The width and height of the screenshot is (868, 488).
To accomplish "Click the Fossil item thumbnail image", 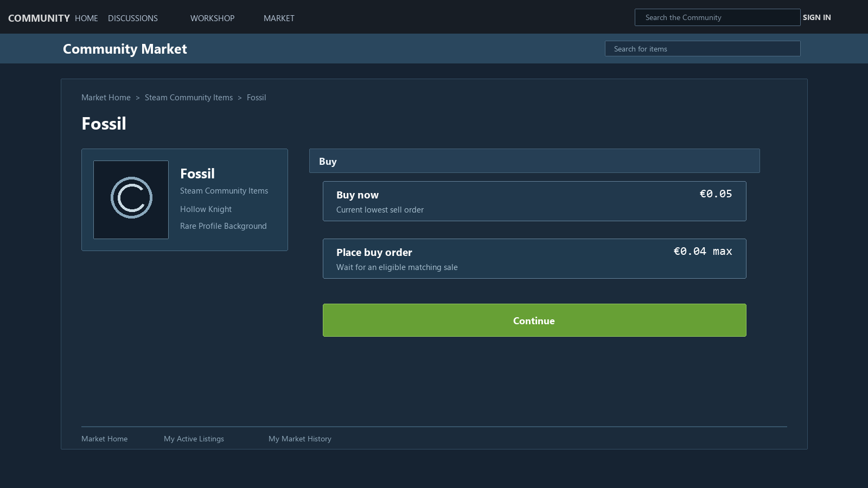I will (131, 200).
